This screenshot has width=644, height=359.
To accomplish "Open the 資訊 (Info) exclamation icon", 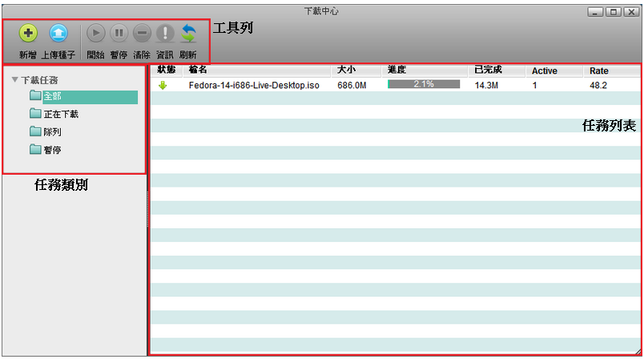I will click(165, 34).
